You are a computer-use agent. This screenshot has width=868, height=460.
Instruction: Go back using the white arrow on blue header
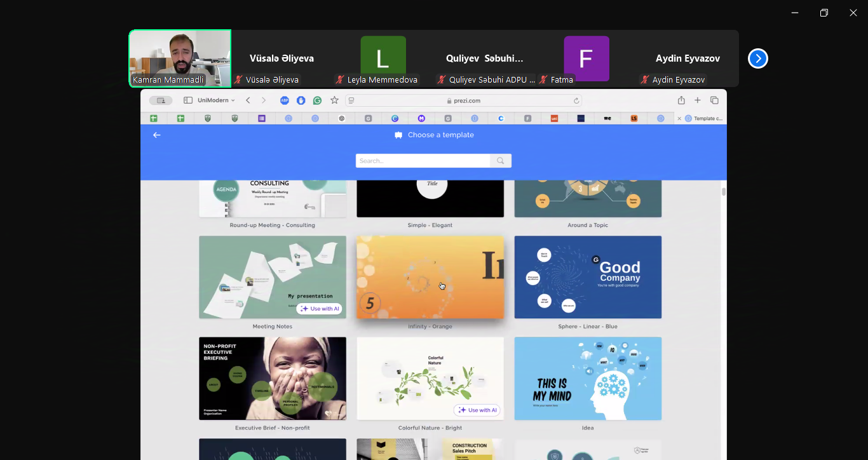point(157,135)
